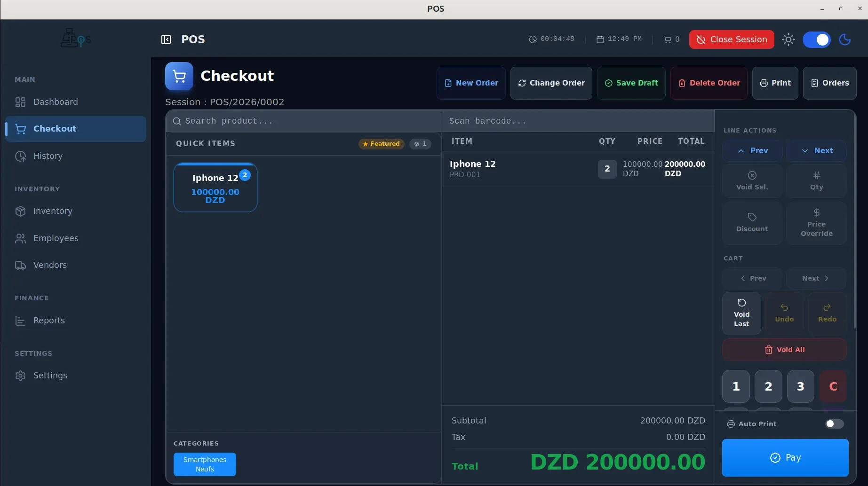Toggle the Featured filter badge

tap(382, 144)
